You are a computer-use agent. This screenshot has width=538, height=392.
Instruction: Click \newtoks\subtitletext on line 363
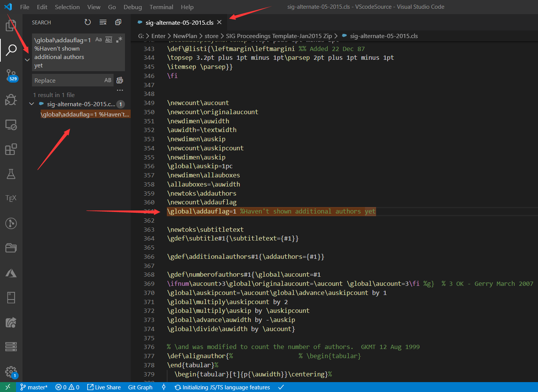pos(205,229)
